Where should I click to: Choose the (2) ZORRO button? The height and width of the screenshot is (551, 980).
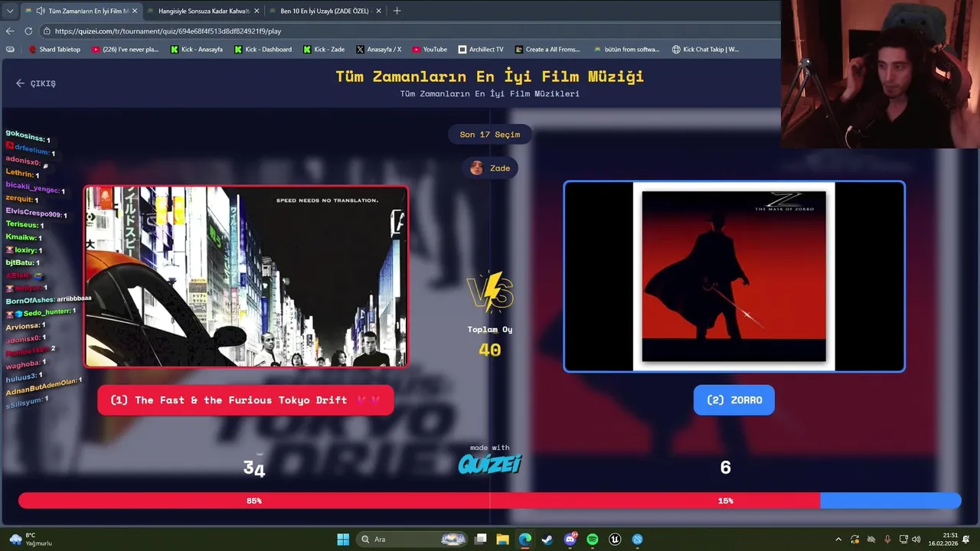(733, 400)
